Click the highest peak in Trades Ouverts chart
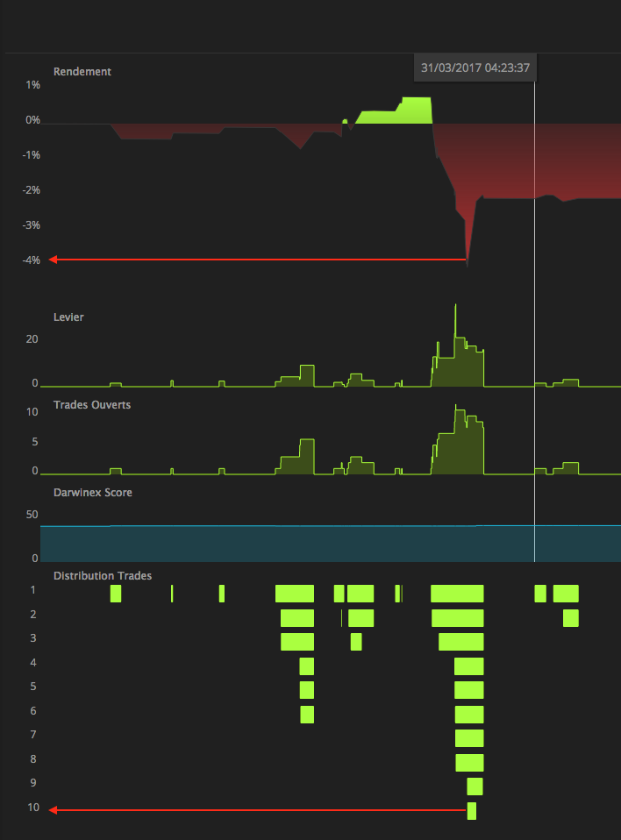 (x=455, y=409)
